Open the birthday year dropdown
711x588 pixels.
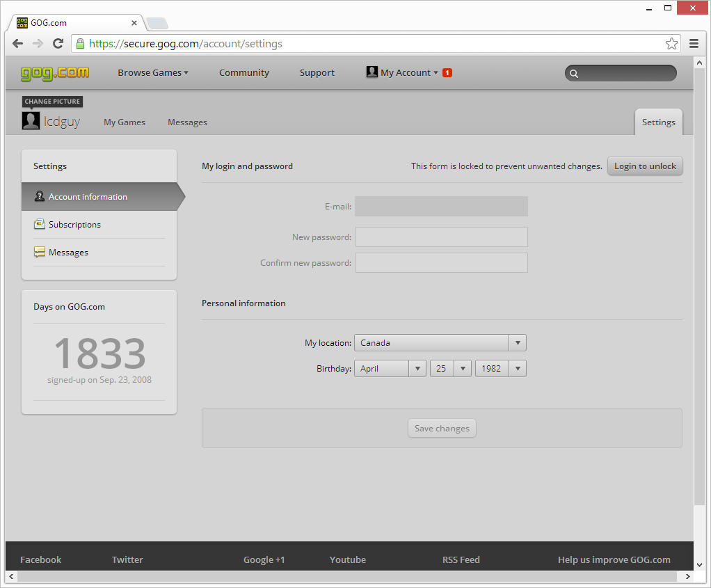click(x=501, y=368)
